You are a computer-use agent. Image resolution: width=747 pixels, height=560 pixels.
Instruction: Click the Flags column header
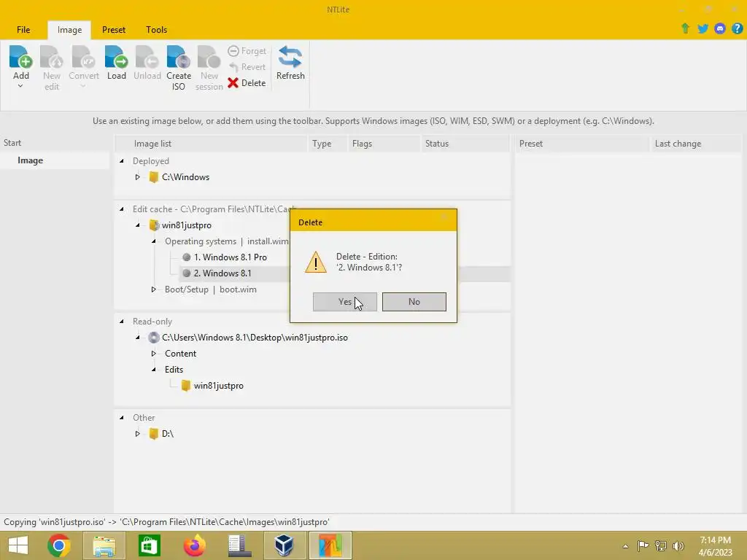click(x=384, y=144)
